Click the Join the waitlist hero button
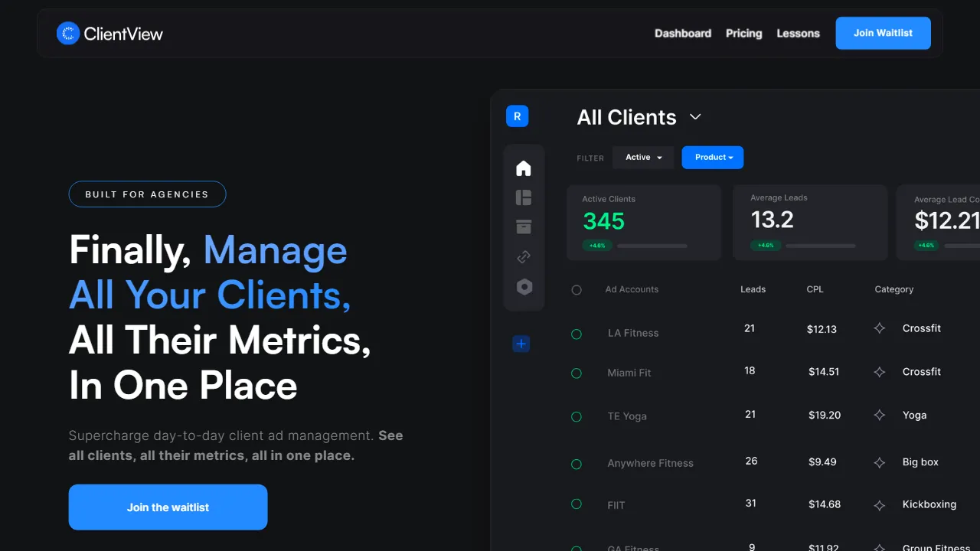The width and height of the screenshot is (980, 551). tap(168, 507)
